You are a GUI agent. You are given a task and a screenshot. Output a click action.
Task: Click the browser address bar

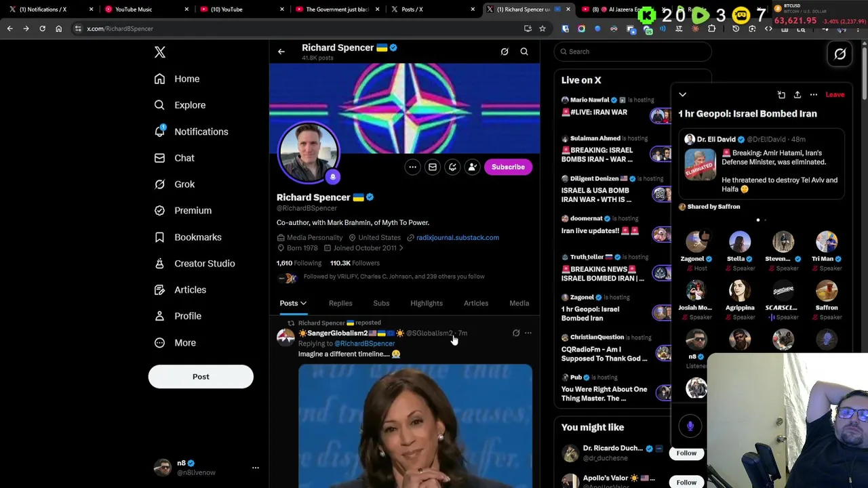298,28
